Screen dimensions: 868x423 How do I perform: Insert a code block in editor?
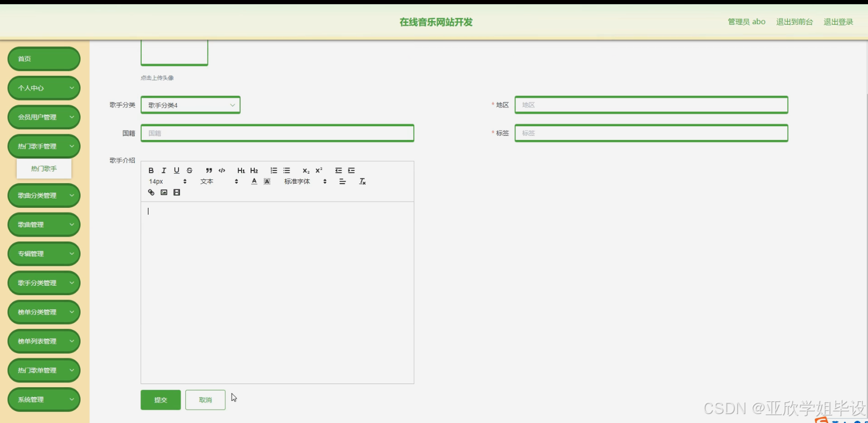[x=222, y=170]
